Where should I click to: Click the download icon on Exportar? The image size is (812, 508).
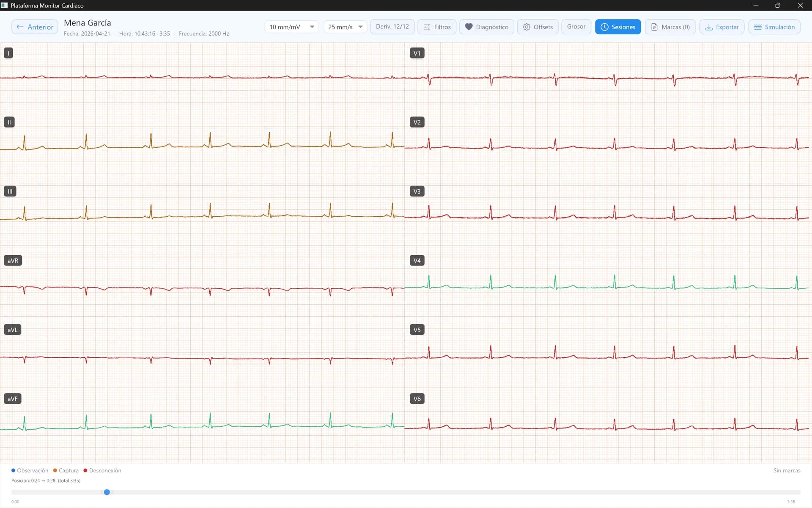[709, 27]
